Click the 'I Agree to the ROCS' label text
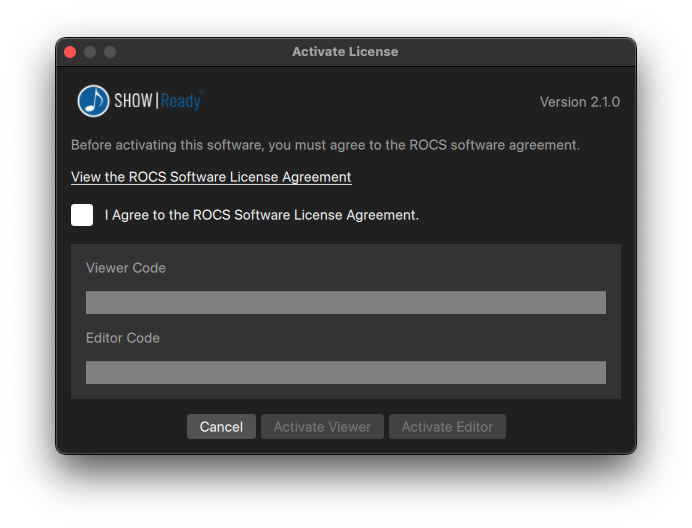Viewport: 692px width, 528px height. [x=261, y=215]
